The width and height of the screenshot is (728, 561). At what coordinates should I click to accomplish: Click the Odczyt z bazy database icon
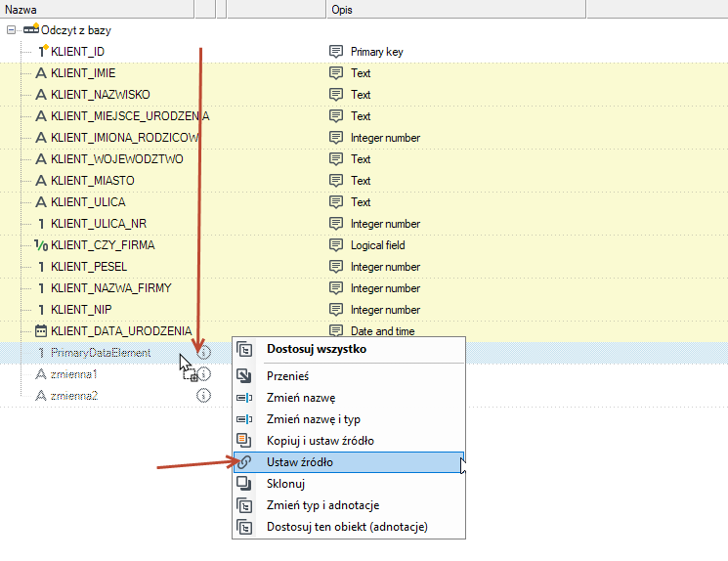31,29
